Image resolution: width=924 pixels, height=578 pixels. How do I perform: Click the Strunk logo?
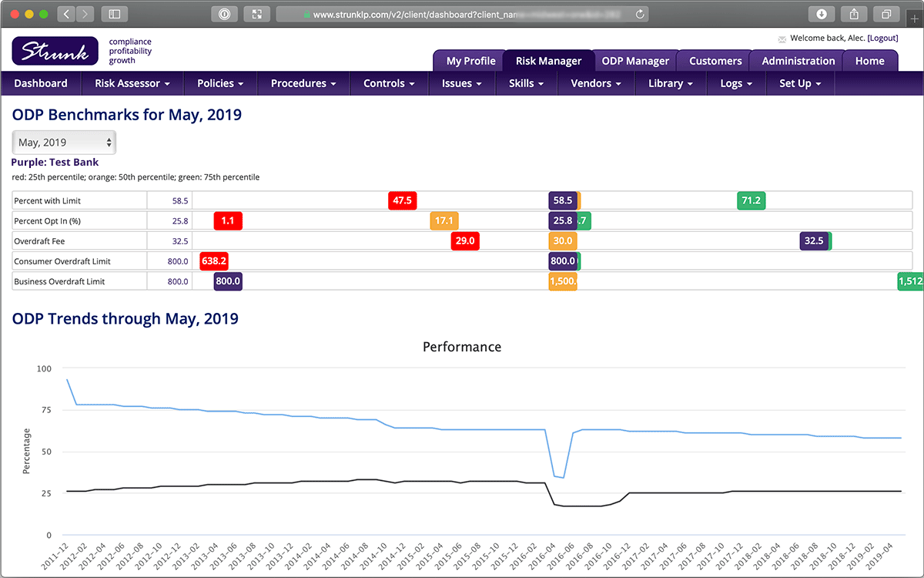54,51
